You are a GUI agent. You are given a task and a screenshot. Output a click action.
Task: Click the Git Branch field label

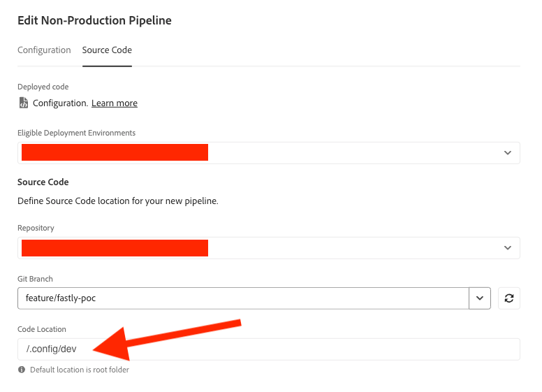pyautogui.click(x=35, y=279)
